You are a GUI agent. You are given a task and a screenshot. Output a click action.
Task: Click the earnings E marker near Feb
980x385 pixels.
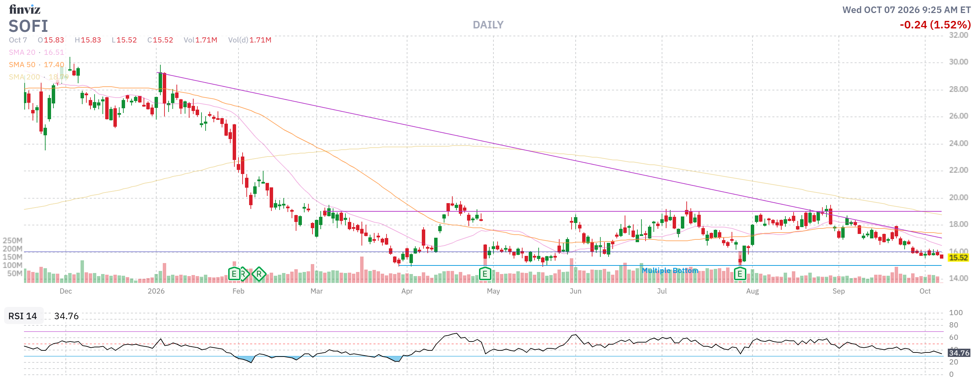click(234, 274)
